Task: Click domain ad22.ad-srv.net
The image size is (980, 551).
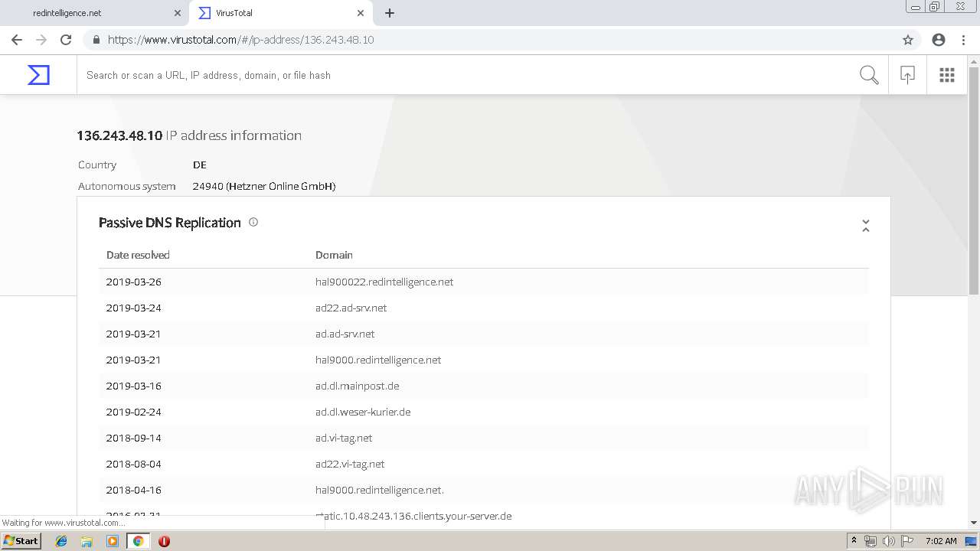Action: [x=351, y=308]
